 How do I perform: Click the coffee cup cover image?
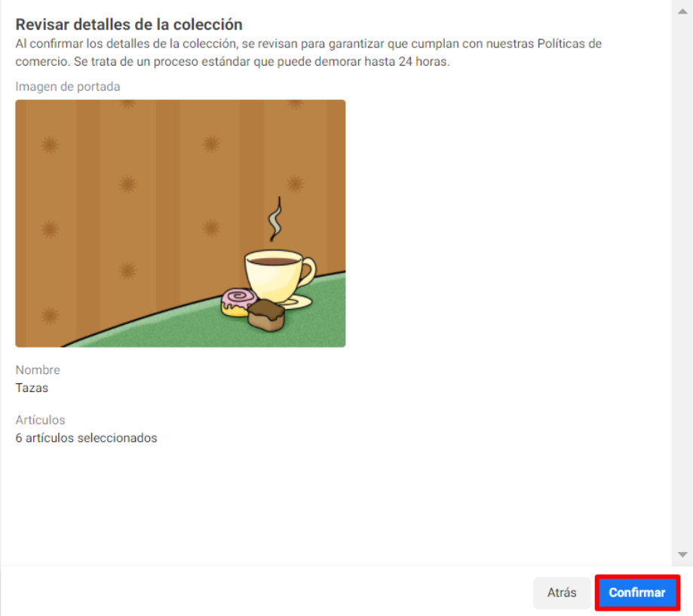pos(180,223)
